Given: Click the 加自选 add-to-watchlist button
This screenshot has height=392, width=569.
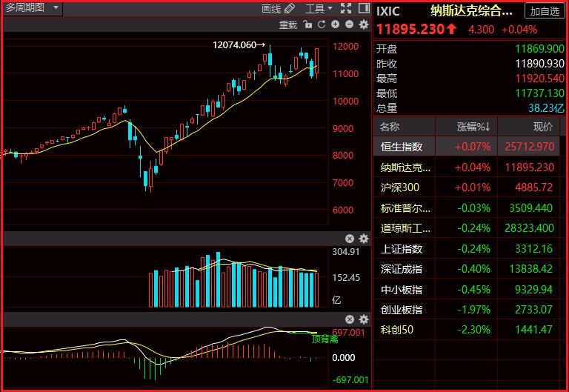Looking at the screenshot, I should pyautogui.click(x=545, y=11).
